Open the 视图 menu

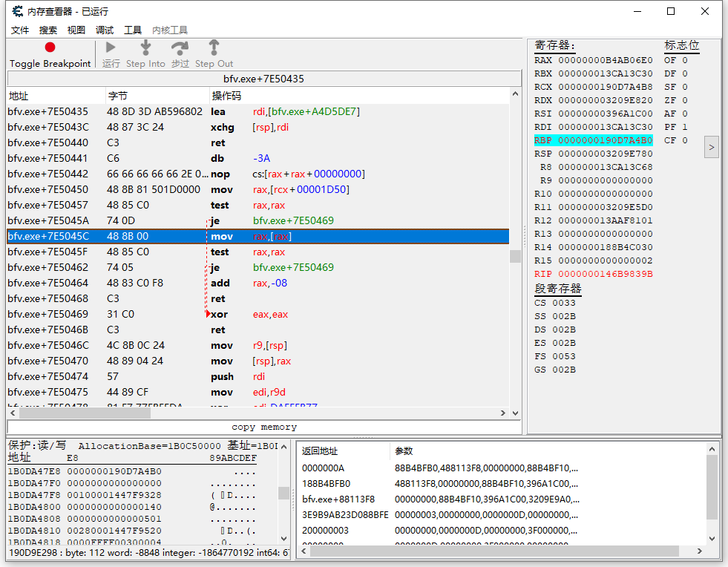(76, 30)
